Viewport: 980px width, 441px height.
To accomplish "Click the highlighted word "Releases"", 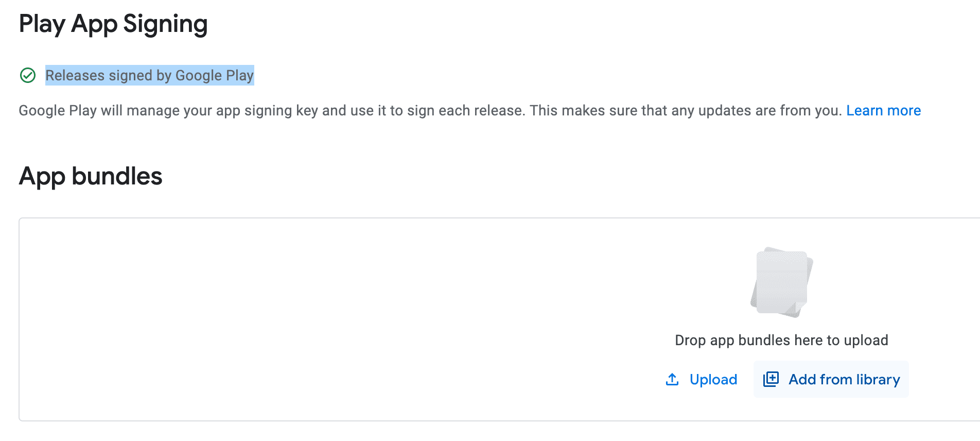I will [x=75, y=76].
